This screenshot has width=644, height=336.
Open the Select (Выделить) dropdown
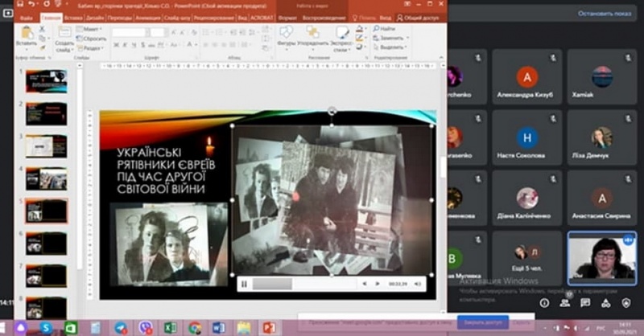[390, 47]
